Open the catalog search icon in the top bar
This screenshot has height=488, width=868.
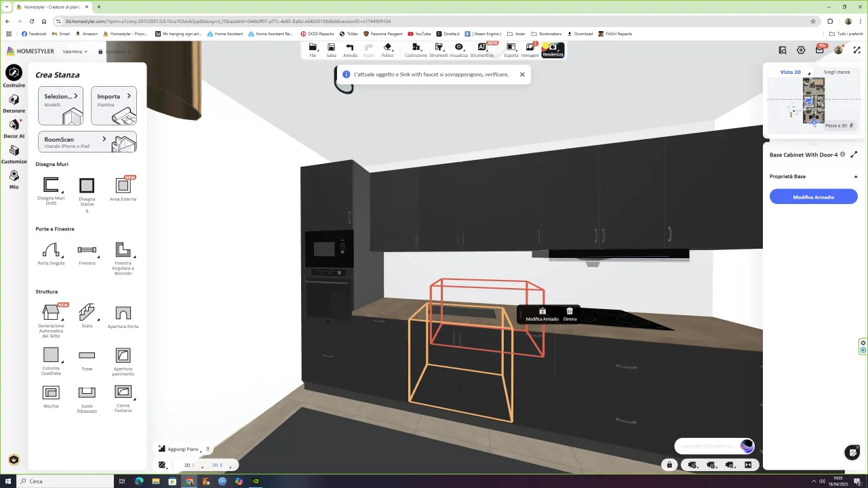tap(783, 50)
